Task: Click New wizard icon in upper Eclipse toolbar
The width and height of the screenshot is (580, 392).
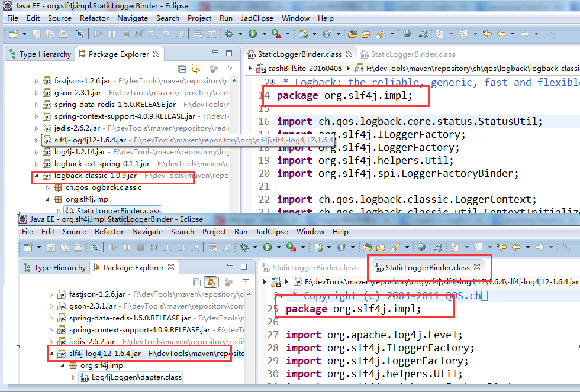Action: [x=13, y=34]
